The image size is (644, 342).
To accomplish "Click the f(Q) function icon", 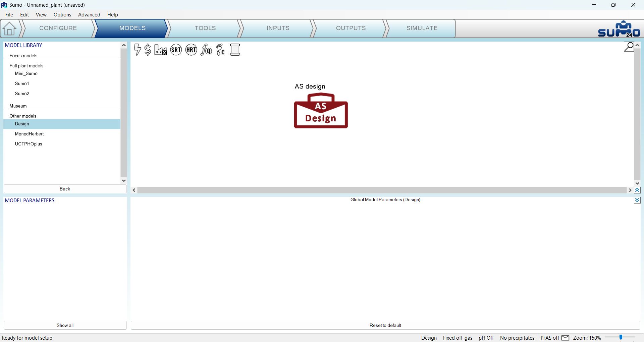I will [206, 50].
